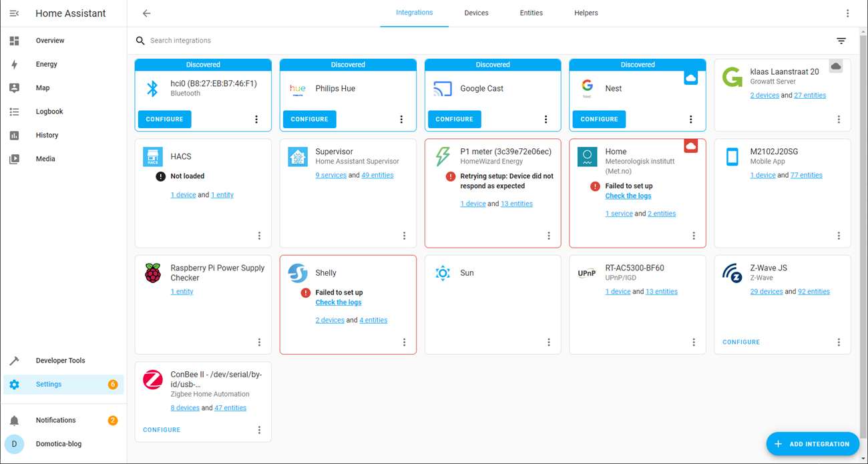Configure the Philips Hue integration

(x=309, y=120)
